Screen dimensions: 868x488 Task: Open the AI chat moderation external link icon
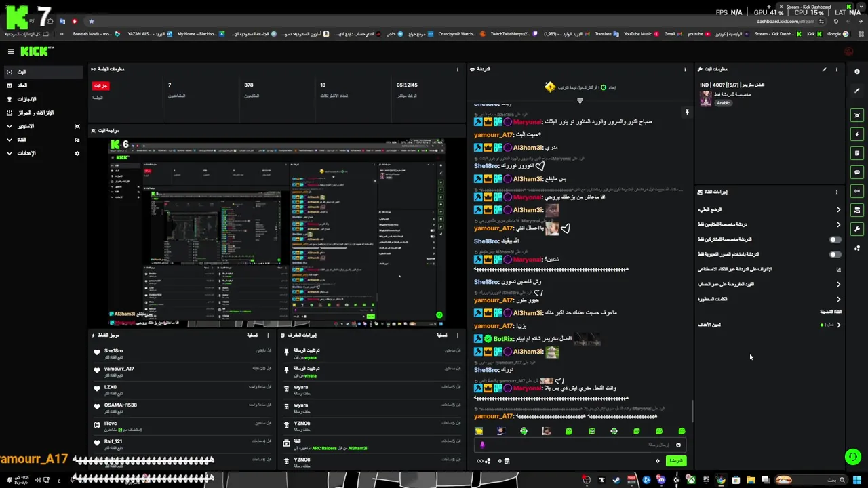[838, 270]
